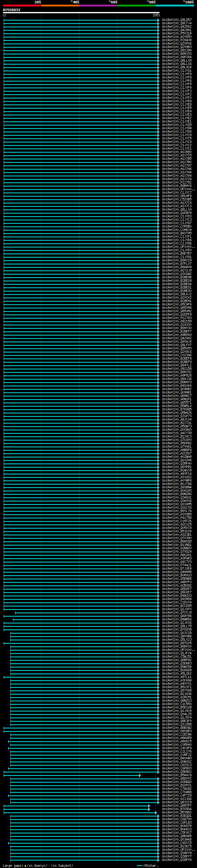
Task: Open hit UniRef100_Q8RP82
Action: (177, 660)
